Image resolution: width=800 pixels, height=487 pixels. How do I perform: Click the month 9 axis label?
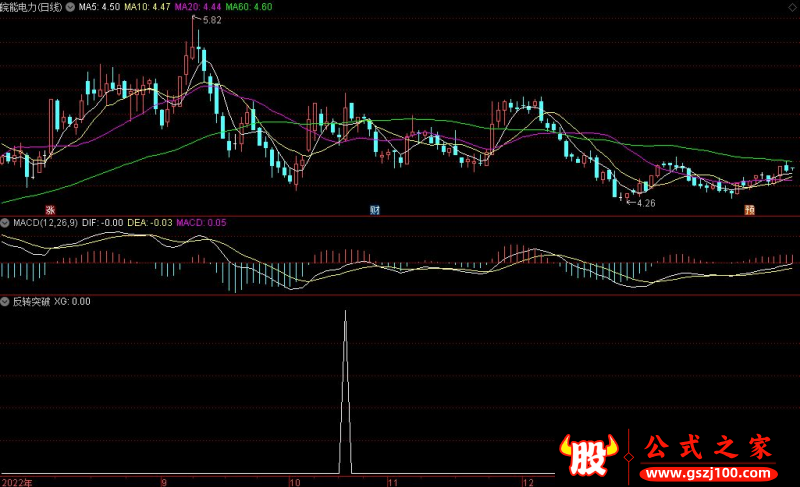click(x=164, y=482)
